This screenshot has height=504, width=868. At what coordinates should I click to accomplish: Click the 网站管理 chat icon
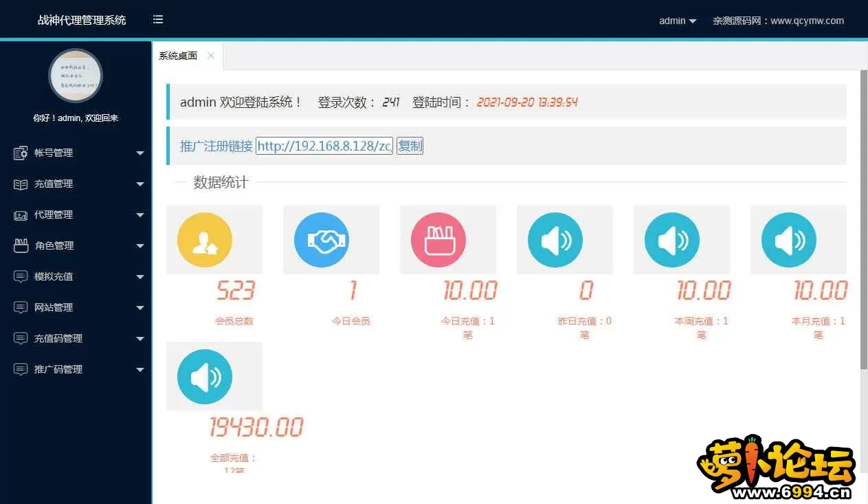click(x=21, y=307)
